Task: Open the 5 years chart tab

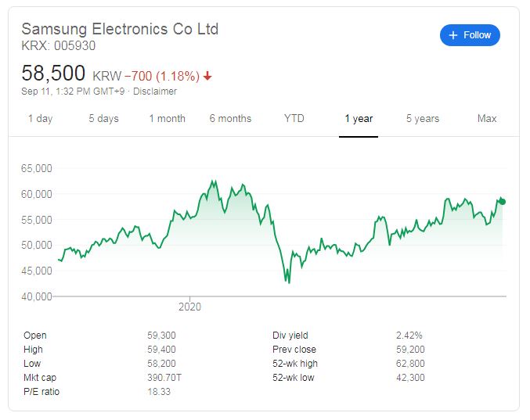Action: pos(423,119)
